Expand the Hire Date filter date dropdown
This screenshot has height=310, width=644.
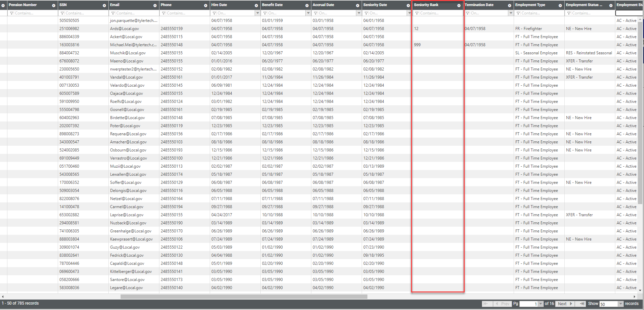pyautogui.click(x=258, y=13)
